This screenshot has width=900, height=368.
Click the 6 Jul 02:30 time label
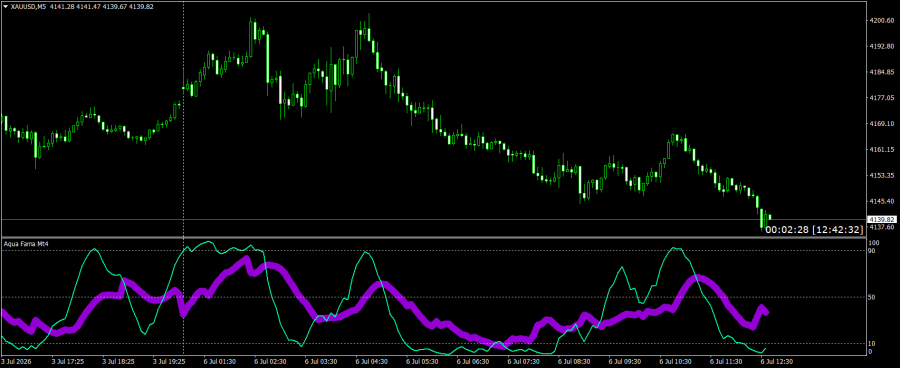point(270,362)
